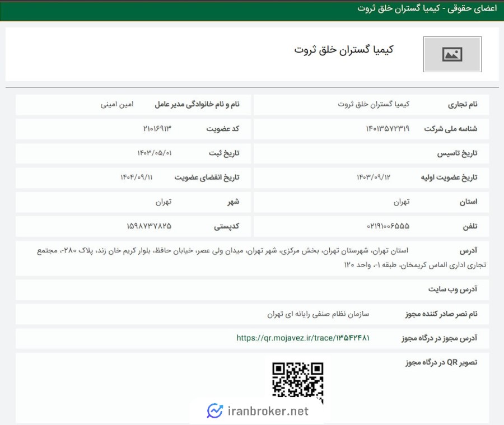Click the تاریخ ثبت label

pyautogui.click(x=224, y=153)
